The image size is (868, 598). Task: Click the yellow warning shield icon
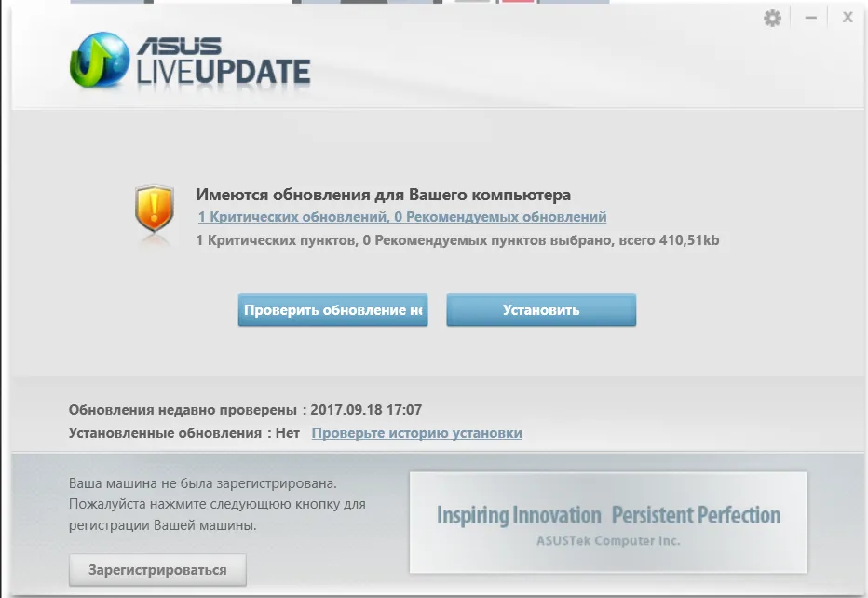coord(154,209)
